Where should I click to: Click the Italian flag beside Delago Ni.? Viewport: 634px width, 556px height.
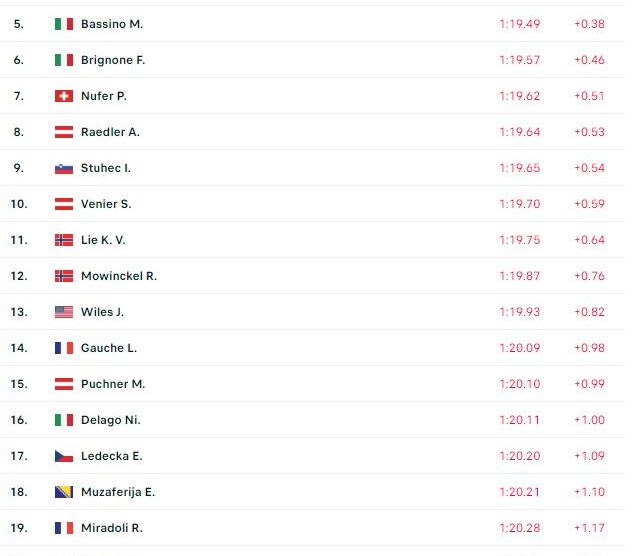64,420
